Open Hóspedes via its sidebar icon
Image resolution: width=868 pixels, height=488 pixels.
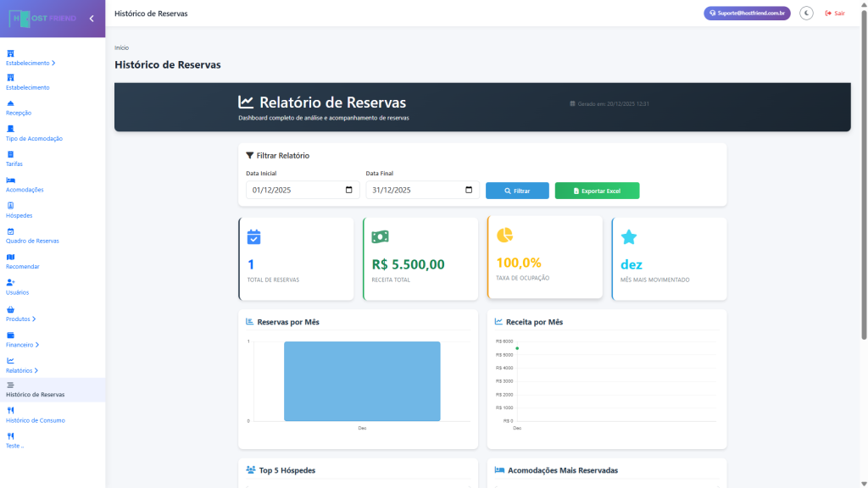pyautogui.click(x=10, y=206)
